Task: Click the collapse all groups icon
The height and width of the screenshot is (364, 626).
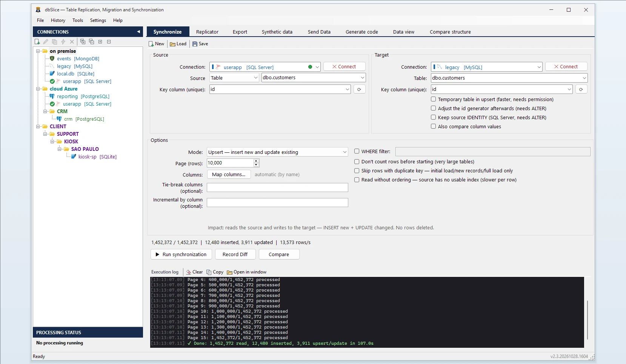Action: [91, 42]
